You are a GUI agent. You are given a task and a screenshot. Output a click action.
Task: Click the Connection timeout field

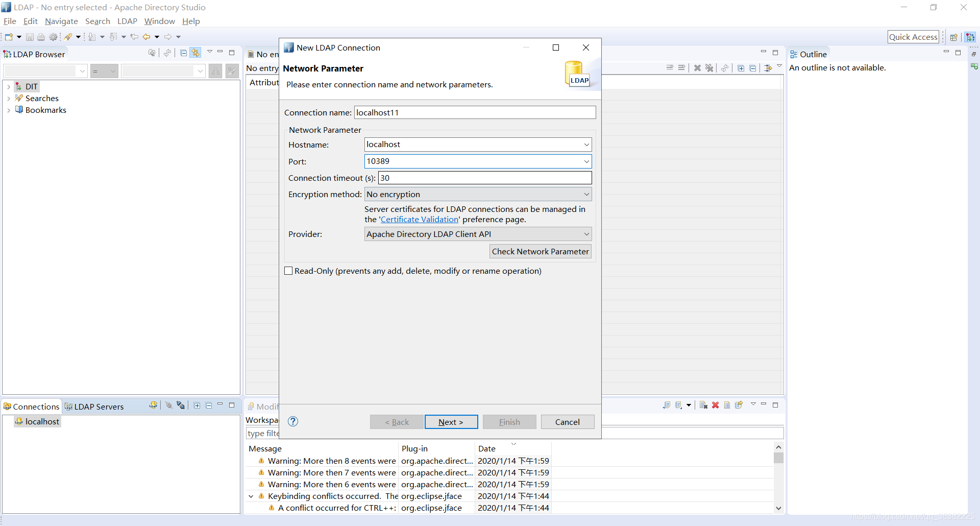[485, 178]
